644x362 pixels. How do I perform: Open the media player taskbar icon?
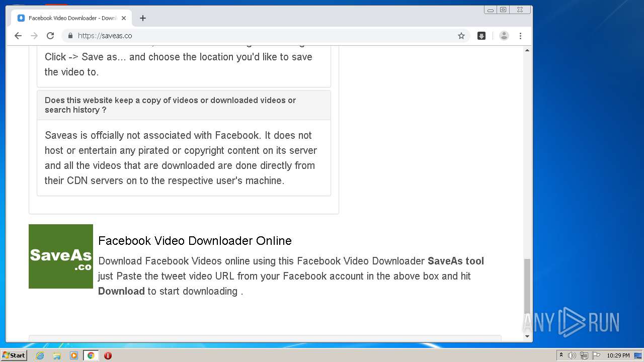click(74, 355)
